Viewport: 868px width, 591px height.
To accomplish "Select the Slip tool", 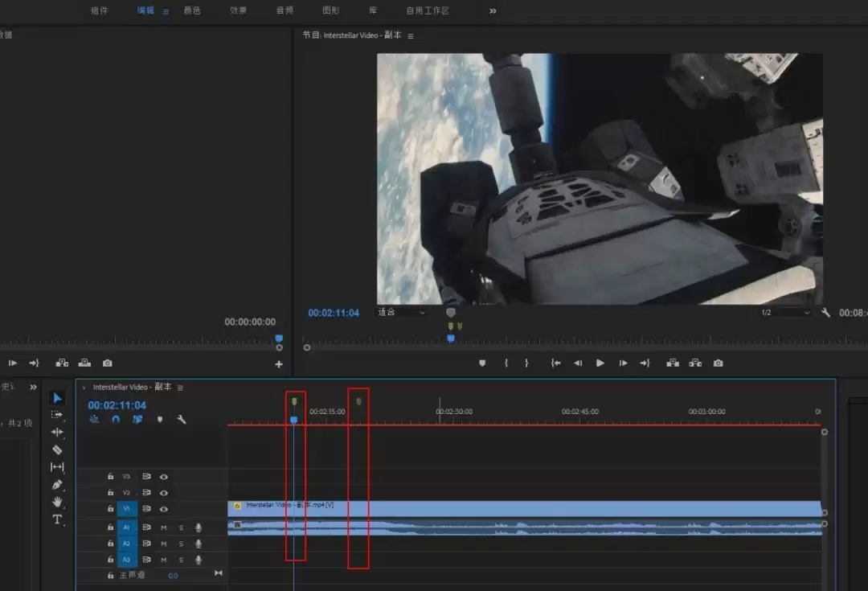I will pos(57,467).
